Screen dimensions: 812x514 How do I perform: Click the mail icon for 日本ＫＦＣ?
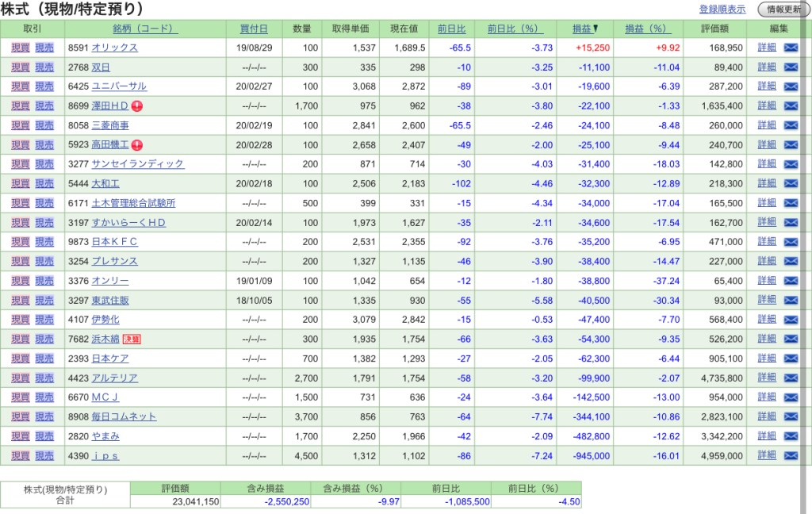point(791,242)
